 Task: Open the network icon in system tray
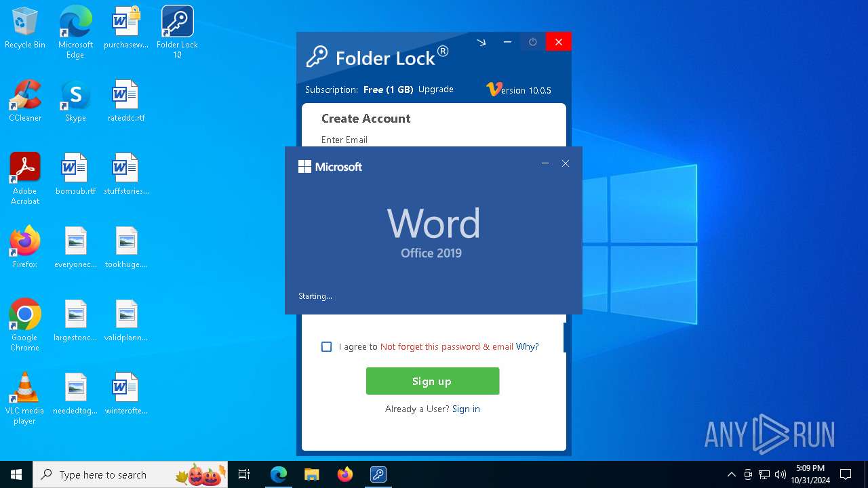tap(764, 474)
